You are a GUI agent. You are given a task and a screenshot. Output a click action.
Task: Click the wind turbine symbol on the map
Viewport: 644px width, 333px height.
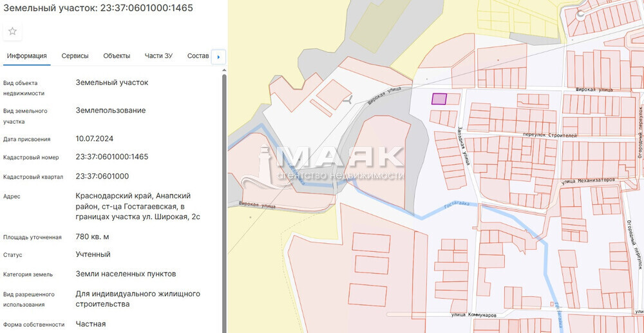point(348,100)
